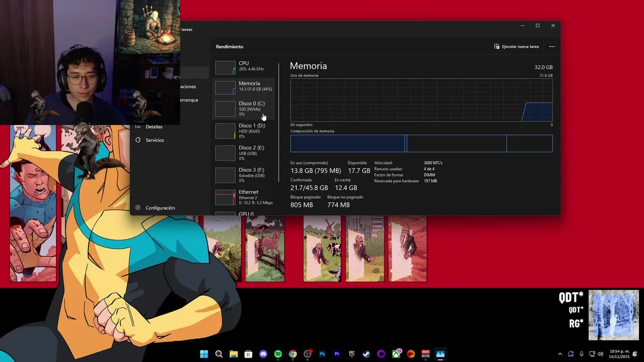Click Factor de forma value DIMM

430,175
